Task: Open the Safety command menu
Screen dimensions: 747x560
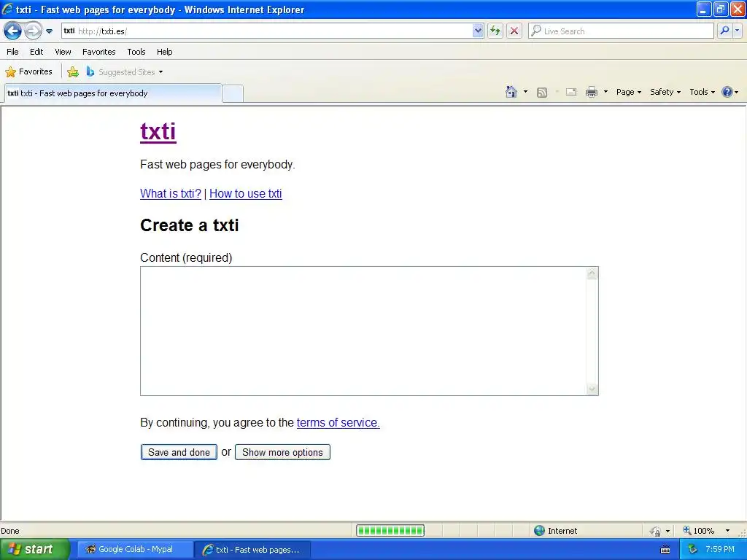Action: (x=665, y=93)
